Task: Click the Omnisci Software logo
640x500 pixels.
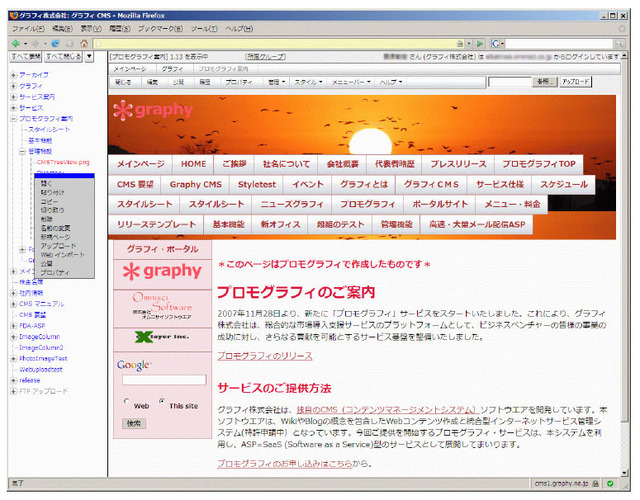Action: click(x=162, y=306)
